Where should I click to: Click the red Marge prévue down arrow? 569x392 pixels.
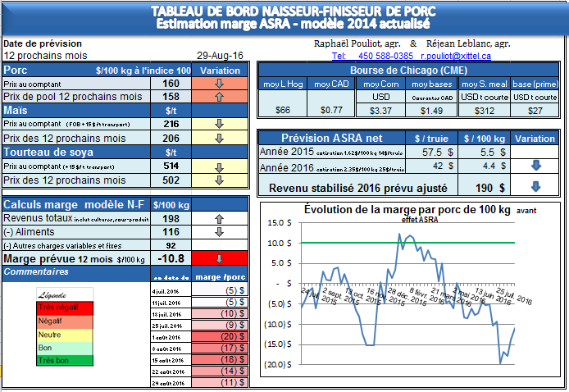pos(219,258)
